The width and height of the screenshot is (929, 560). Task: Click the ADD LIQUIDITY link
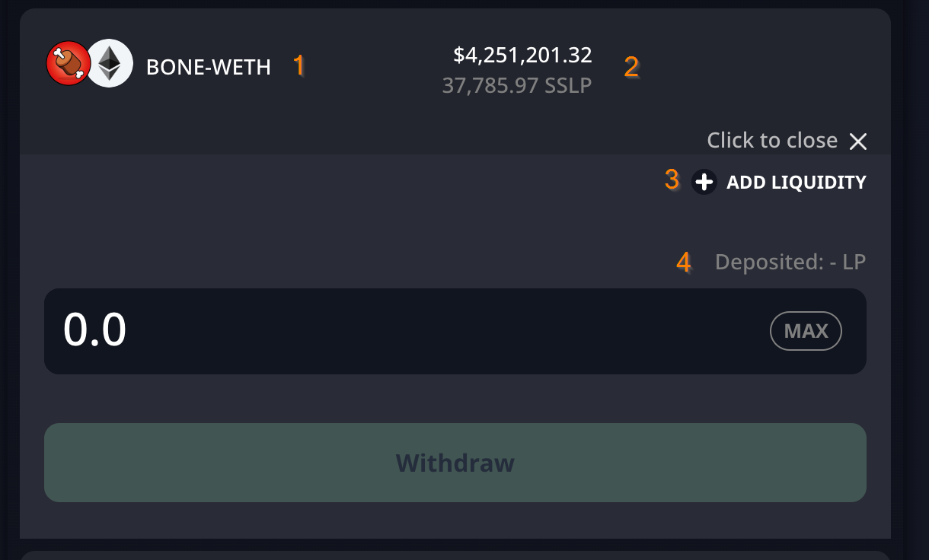[796, 183]
